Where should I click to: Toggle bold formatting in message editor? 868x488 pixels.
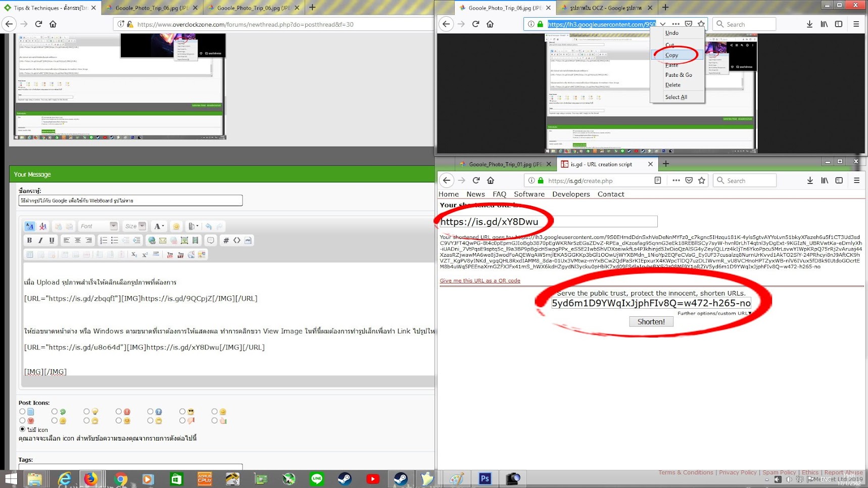[x=29, y=240]
